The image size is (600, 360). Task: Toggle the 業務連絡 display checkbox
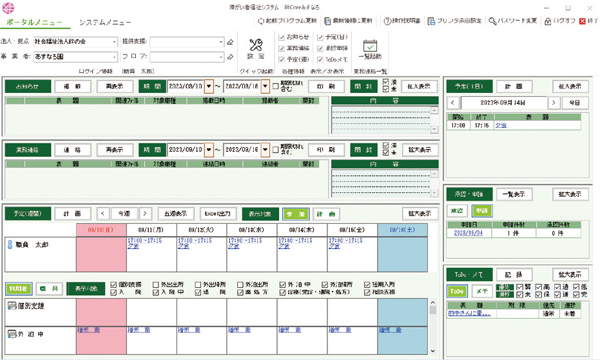[x=282, y=48]
